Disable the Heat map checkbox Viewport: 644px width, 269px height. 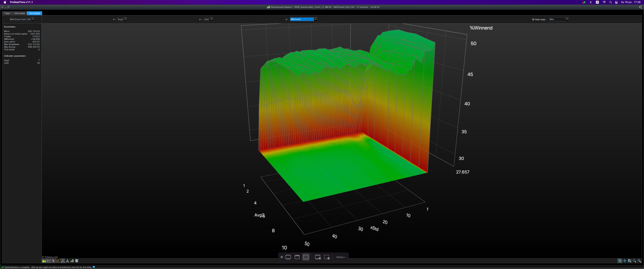(533, 19)
